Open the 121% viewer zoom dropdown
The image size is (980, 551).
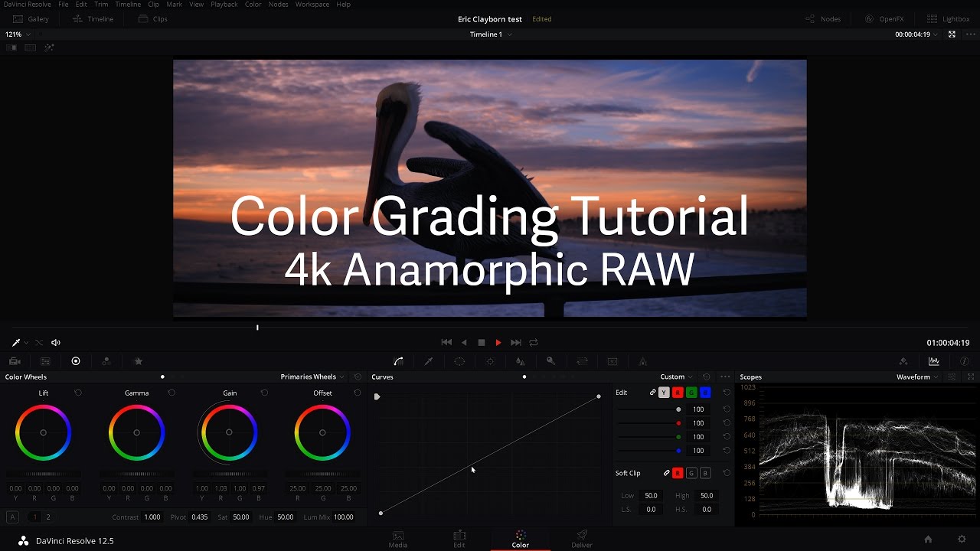(x=18, y=34)
